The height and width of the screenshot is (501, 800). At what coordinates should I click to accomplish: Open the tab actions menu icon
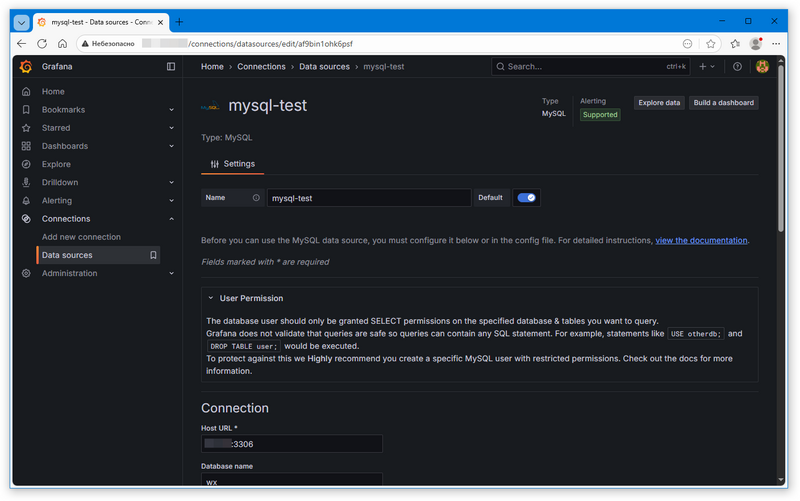coord(21,22)
